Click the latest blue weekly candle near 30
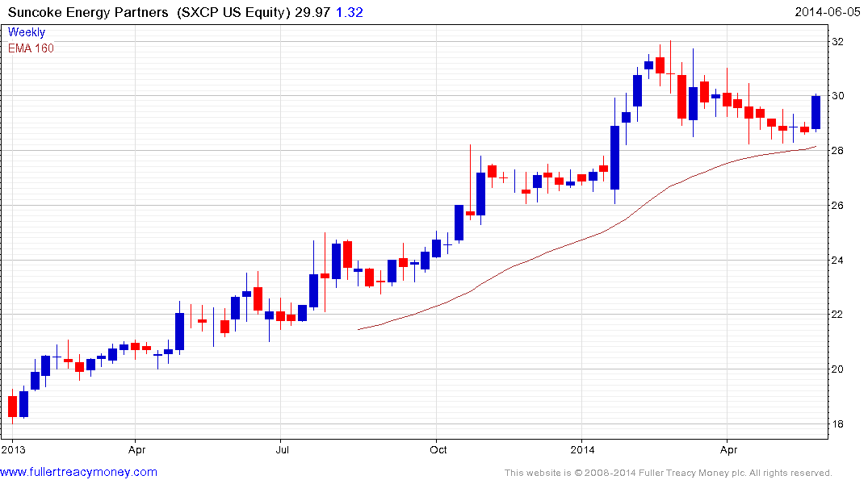The image size is (868, 484). tap(816, 113)
